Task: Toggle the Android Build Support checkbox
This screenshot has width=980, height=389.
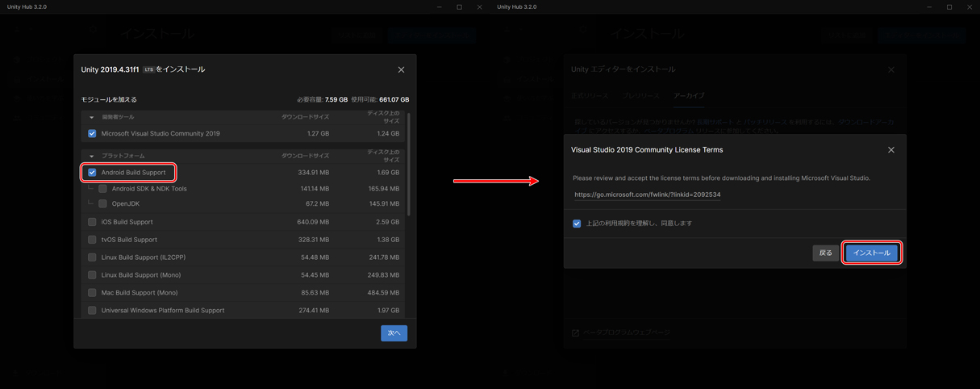Action: point(92,173)
